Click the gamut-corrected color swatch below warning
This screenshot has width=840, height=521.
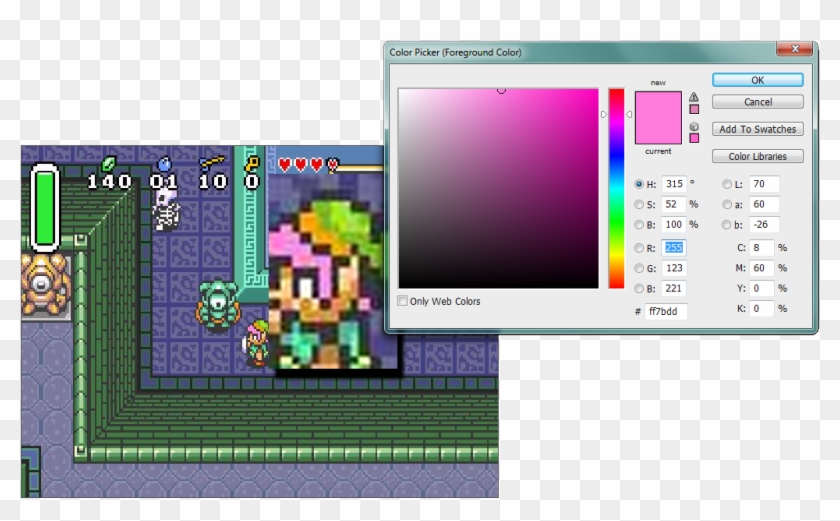tap(694, 109)
